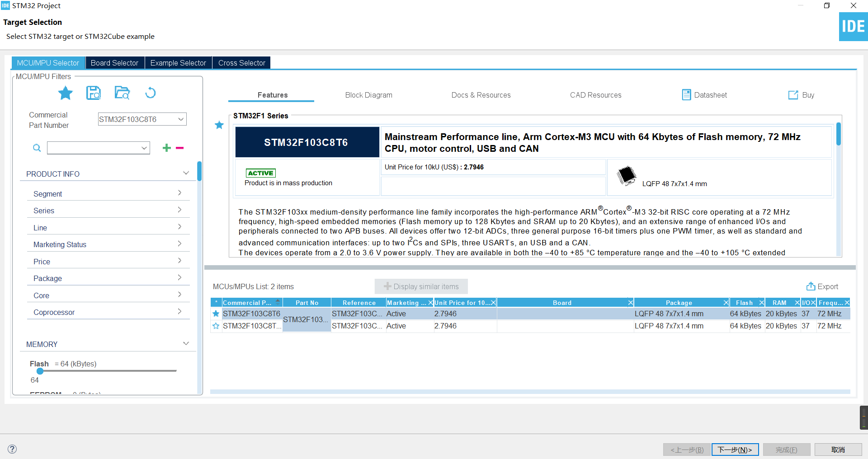Expand the Package filter

[179, 277]
